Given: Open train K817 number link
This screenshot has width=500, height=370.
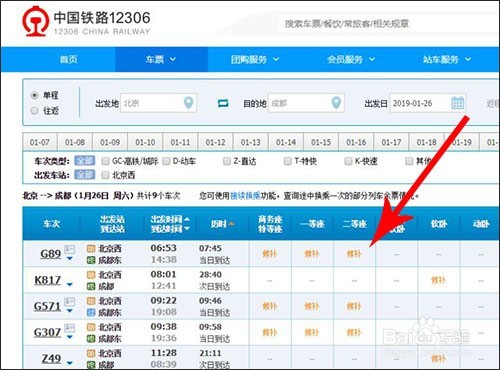Looking at the screenshot, I should point(48,280).
